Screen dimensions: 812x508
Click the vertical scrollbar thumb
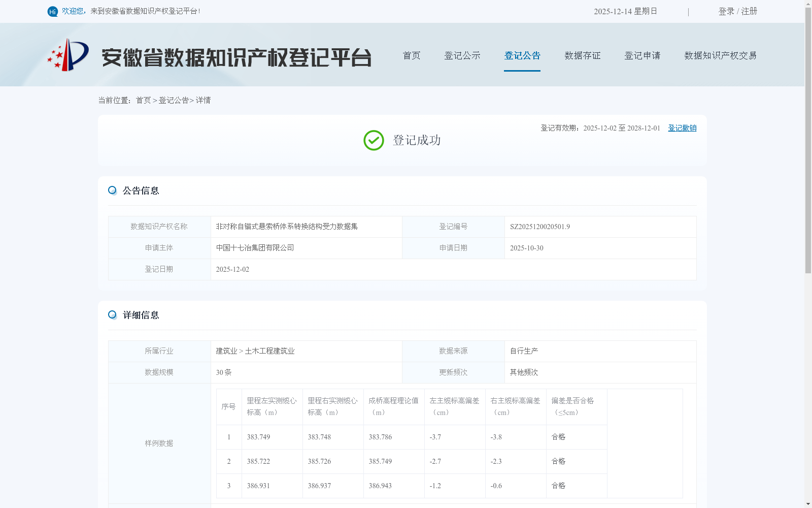pos(808,141)
